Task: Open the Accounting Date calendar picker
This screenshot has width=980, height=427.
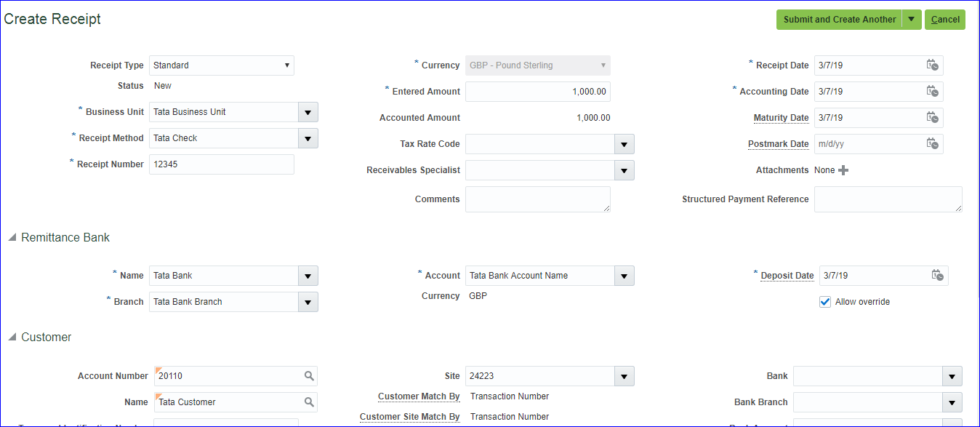Action: (932, 92)
